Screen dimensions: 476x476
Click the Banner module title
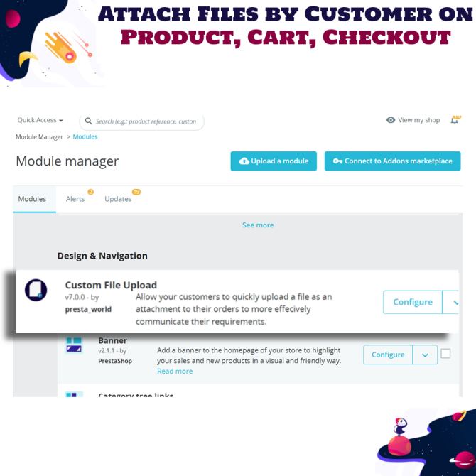coord(113,340)
